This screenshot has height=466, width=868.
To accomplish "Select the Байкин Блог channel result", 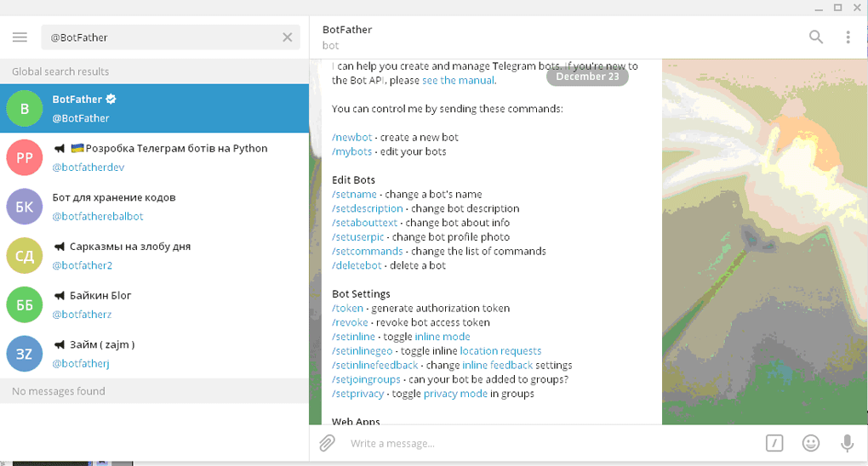I will [154, 304].
